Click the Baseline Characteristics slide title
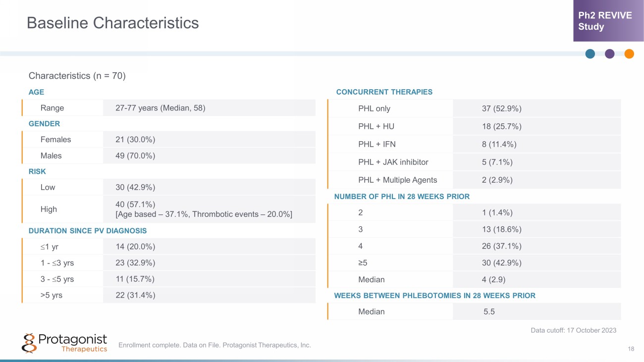The image size is (644, 362). tap(112, 23)
